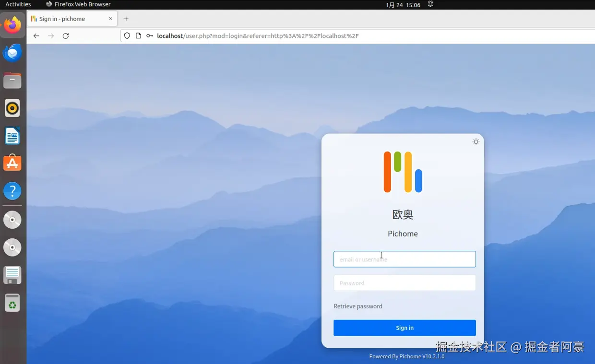Click the notification bell icon in the top bar
Screen dimensions: 595x364
tap(430, 4)
